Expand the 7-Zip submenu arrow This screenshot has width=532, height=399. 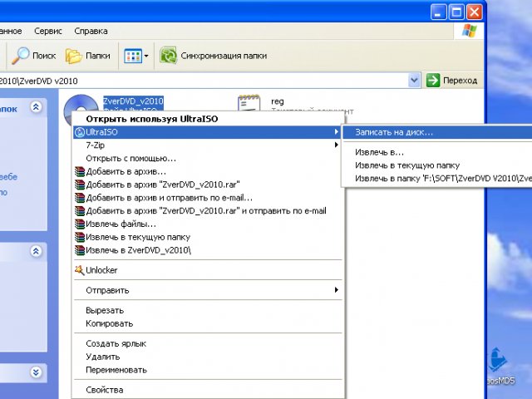336,145
